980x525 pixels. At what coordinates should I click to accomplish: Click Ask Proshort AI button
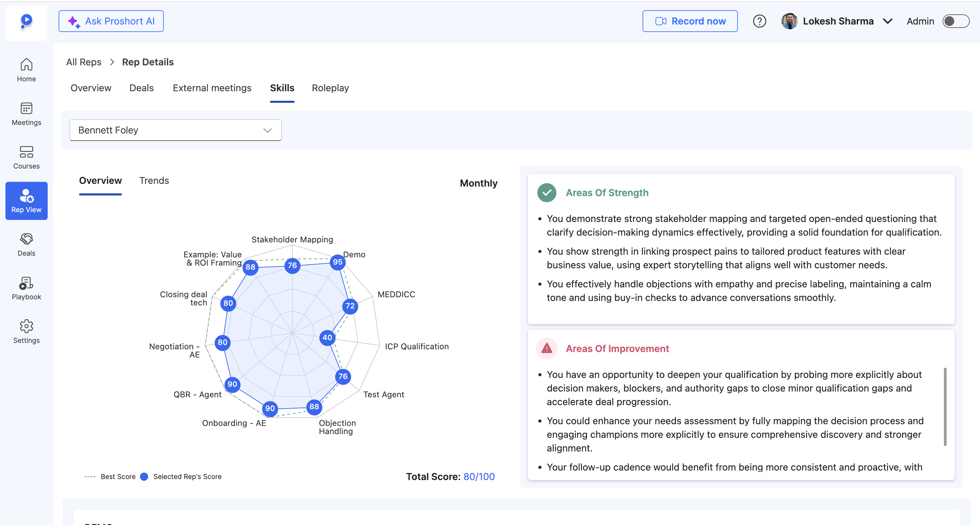(x=111, y=21)
